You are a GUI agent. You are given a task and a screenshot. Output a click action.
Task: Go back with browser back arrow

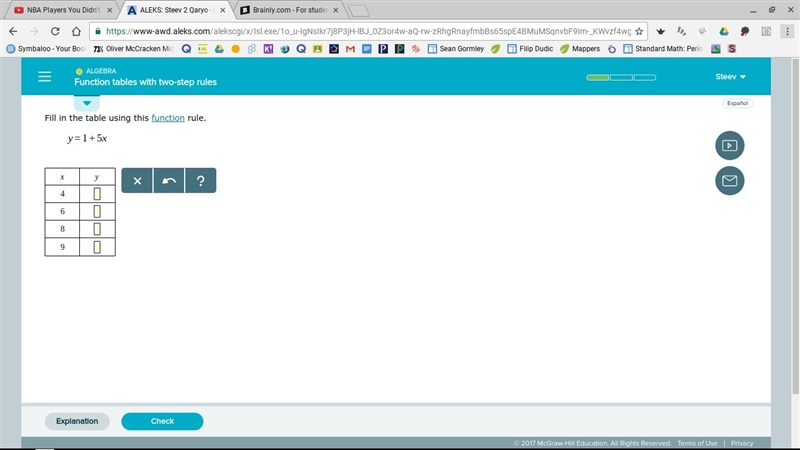tap(13, 31)
